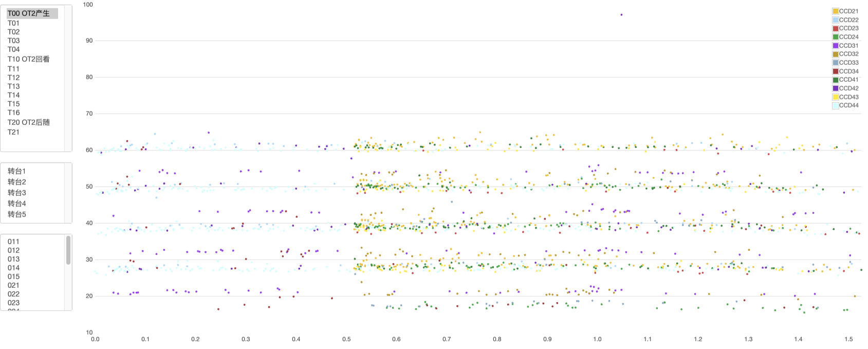
Task: Choose 转台3 from the list
Action: (x=17, y=193)
